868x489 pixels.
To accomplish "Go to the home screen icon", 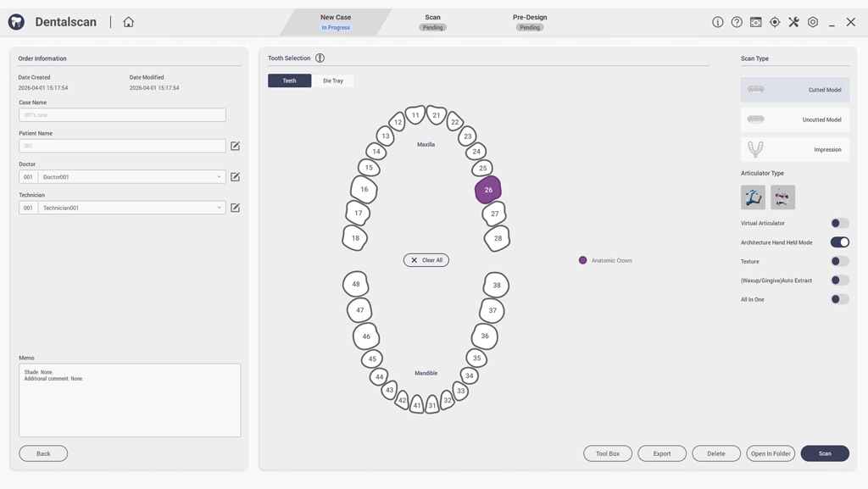I will [129, 22].
